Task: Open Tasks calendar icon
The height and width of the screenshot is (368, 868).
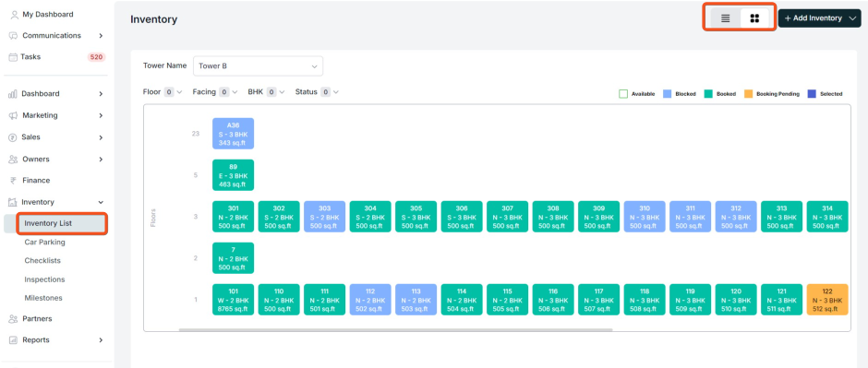Action: coord(13,57)
